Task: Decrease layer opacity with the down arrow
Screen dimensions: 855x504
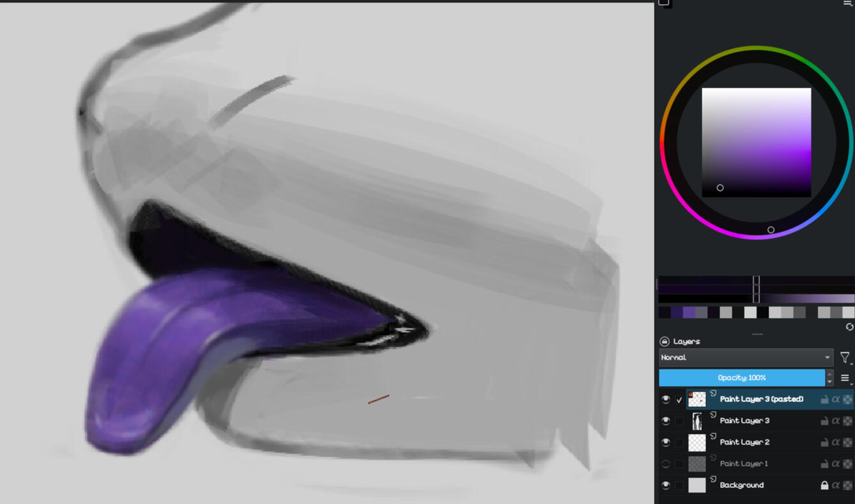Action: [x=829, y=382]
